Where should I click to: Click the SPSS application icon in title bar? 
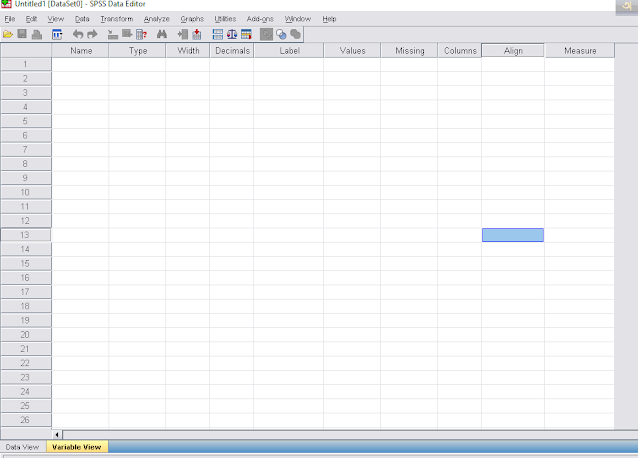point(6,4)
